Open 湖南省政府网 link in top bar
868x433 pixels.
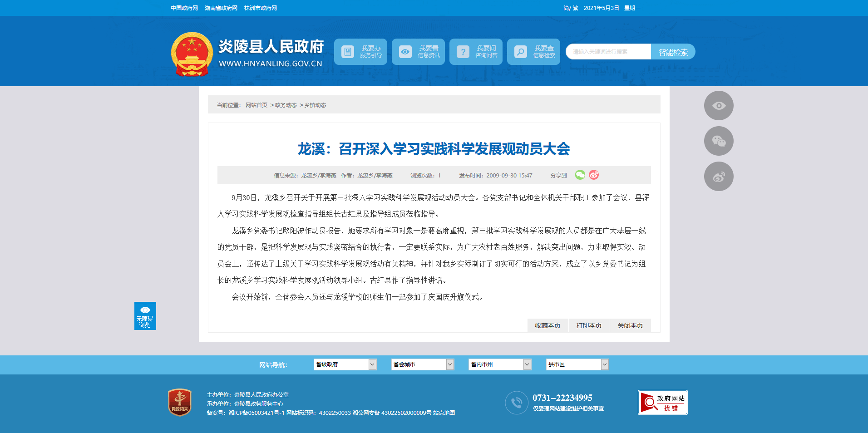(x=221, y=8)
